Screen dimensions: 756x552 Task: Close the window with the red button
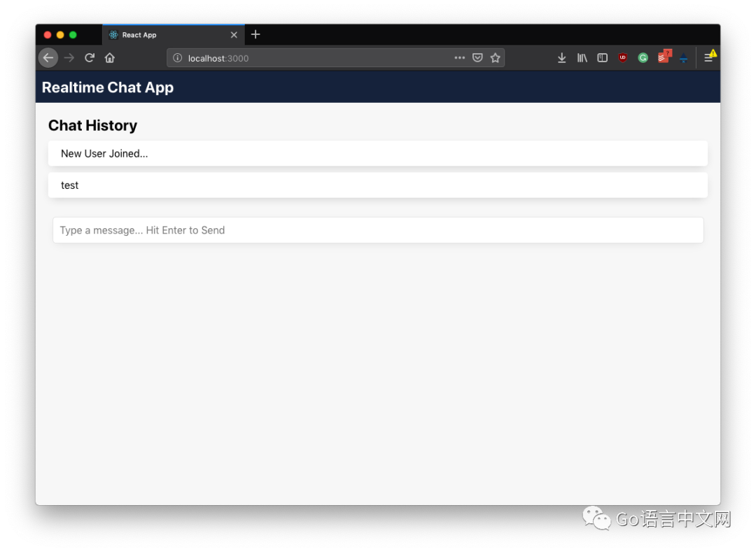(48, 35)
